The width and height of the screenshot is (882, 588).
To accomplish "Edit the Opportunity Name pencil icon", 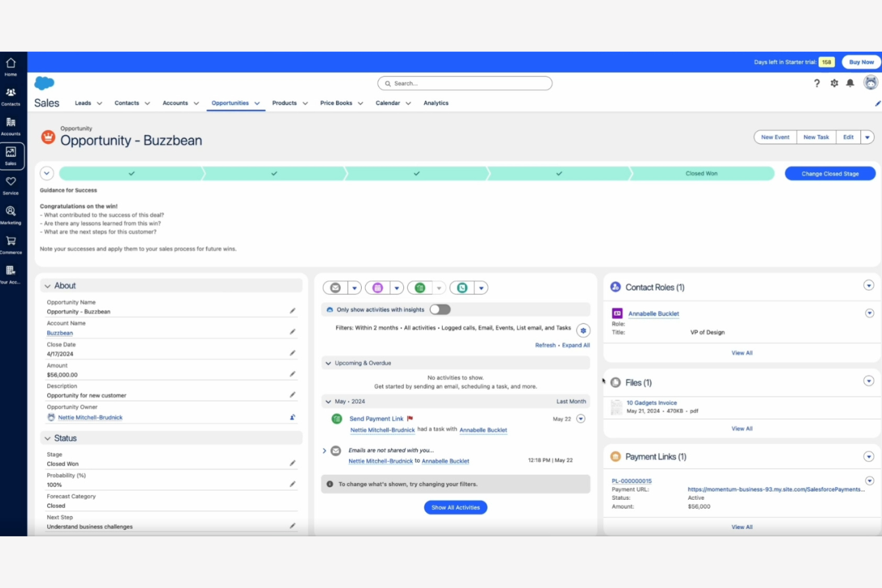I will (293, 310).
